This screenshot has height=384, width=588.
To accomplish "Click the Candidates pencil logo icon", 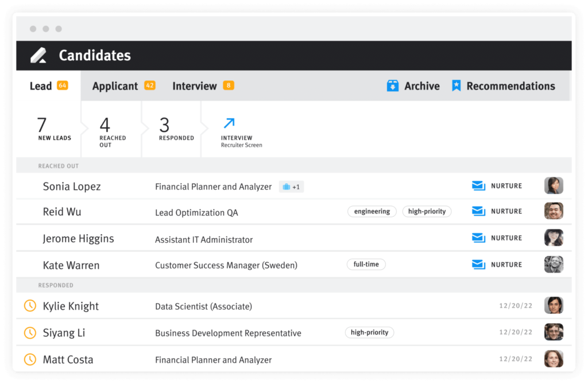I will 38,55.
